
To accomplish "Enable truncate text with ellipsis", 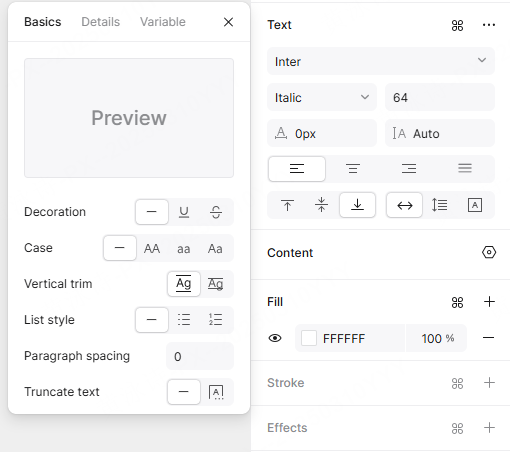I will point(216,392).
